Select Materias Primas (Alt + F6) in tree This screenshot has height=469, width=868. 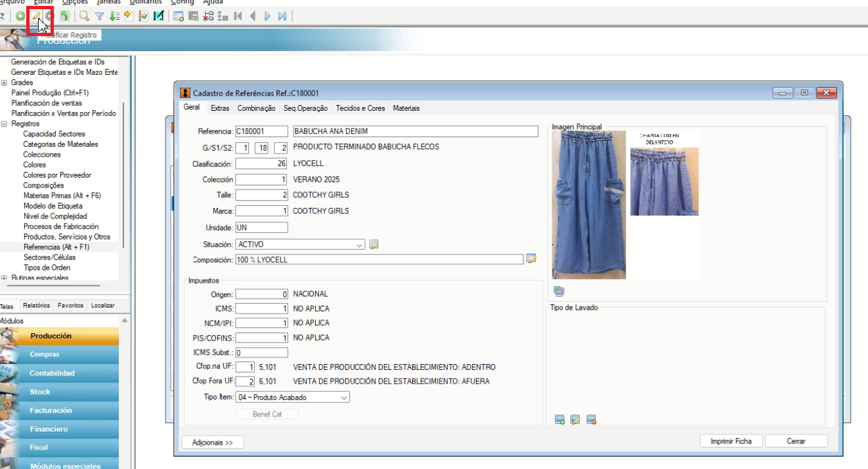point(62,195)
